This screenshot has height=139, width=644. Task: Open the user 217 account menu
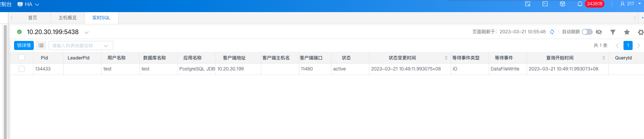click(630, 4)
